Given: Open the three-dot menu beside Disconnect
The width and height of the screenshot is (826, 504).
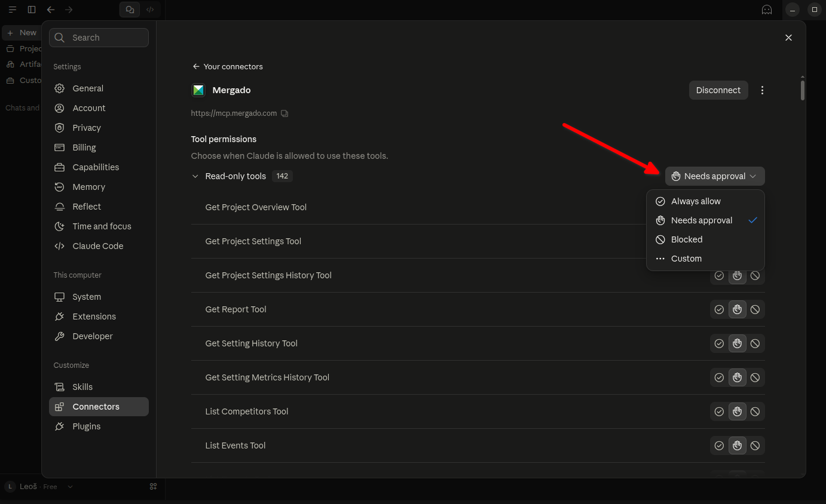Looking at the screenshot, I should coord(762,90).
